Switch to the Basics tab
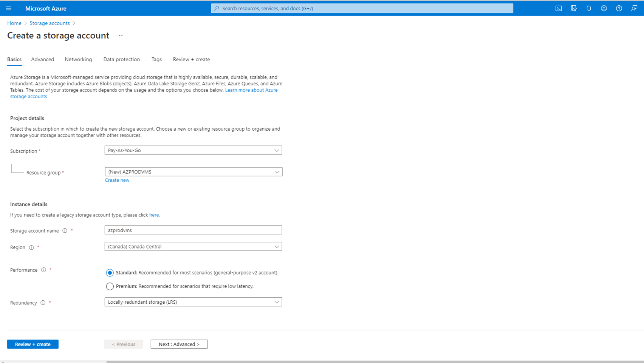The image size is (644, 363). coord(14,59)
